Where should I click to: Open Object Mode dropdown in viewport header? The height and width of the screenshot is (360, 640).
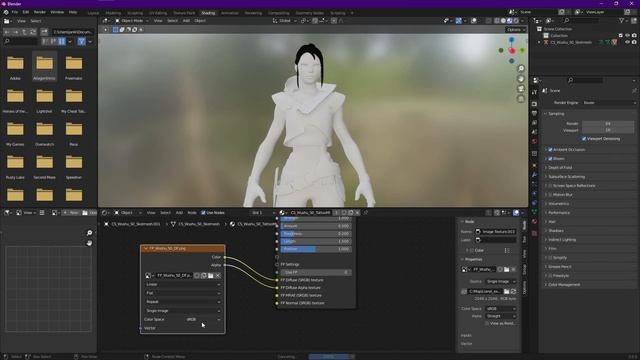click(x=131, y=20)
